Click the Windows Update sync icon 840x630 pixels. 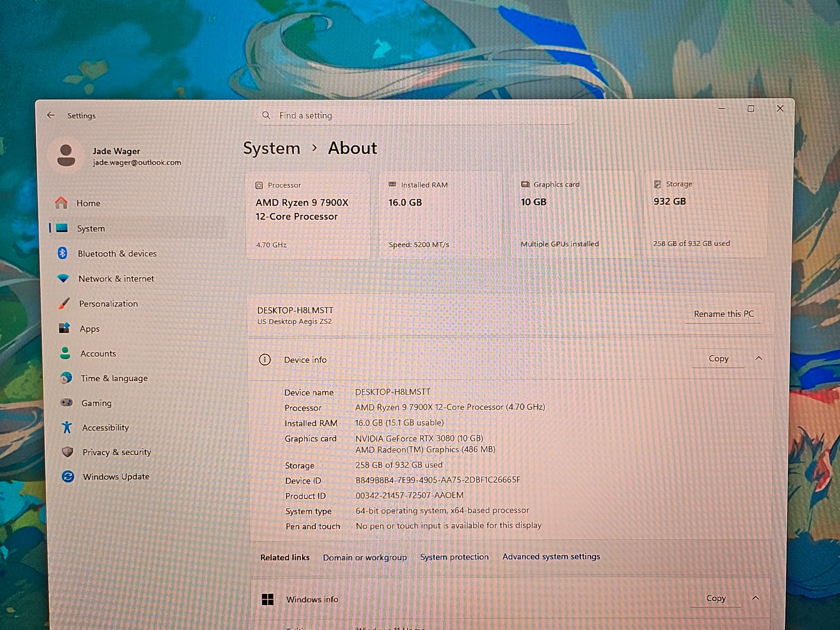point(68,476)
